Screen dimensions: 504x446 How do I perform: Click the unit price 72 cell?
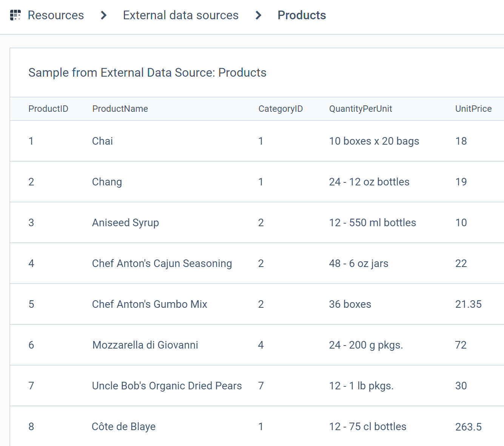click(x=461, y=345)
